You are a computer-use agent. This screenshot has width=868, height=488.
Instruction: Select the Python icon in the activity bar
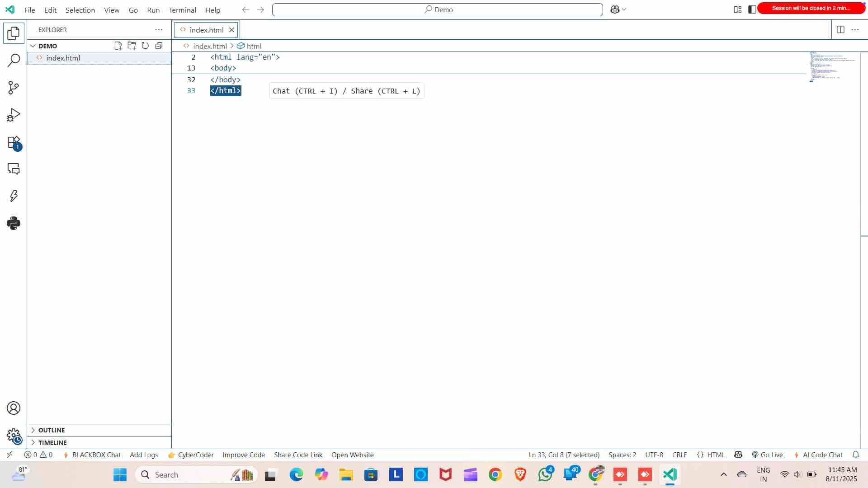click(x=14, y=223)
